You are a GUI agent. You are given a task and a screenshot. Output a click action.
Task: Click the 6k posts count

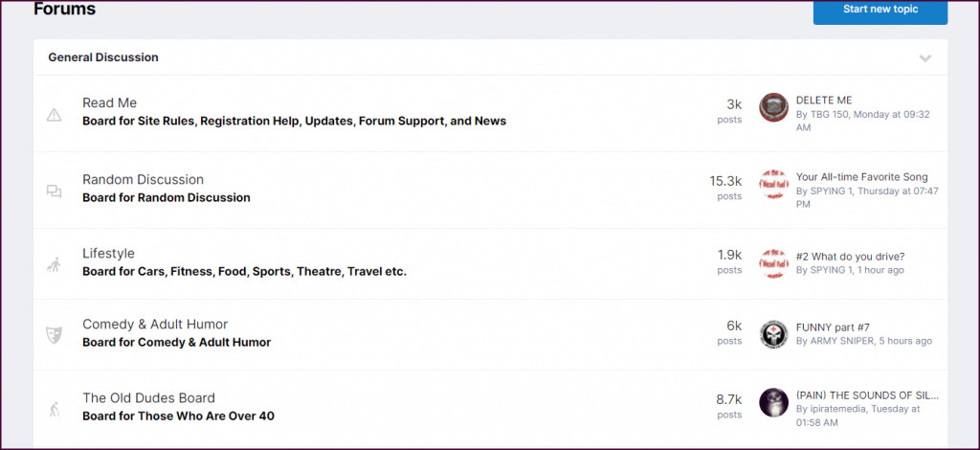click(x=729, y=332)
